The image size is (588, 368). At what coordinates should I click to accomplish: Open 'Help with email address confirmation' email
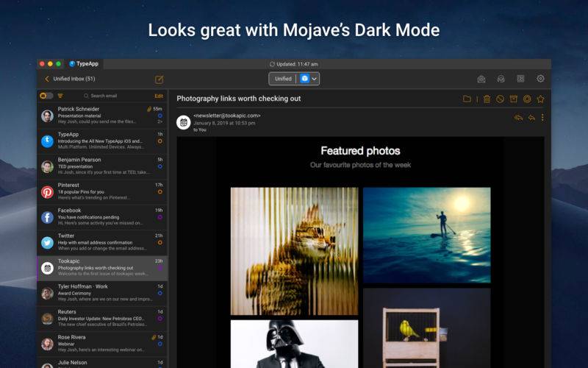(x=102, y=243)
